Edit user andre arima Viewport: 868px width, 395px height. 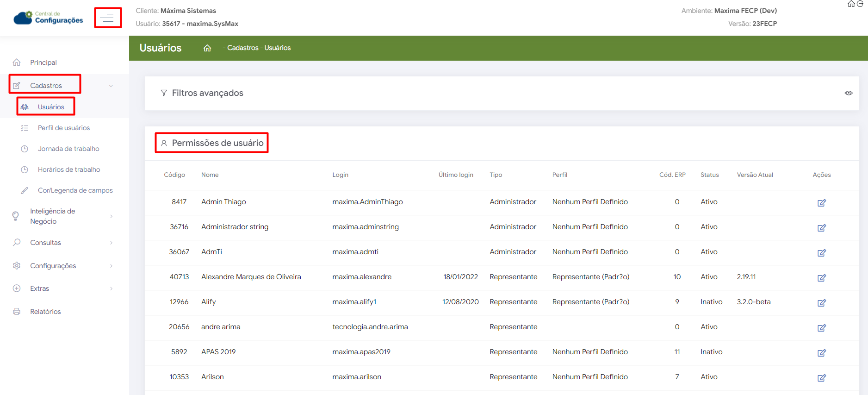[x=821, y=328]
